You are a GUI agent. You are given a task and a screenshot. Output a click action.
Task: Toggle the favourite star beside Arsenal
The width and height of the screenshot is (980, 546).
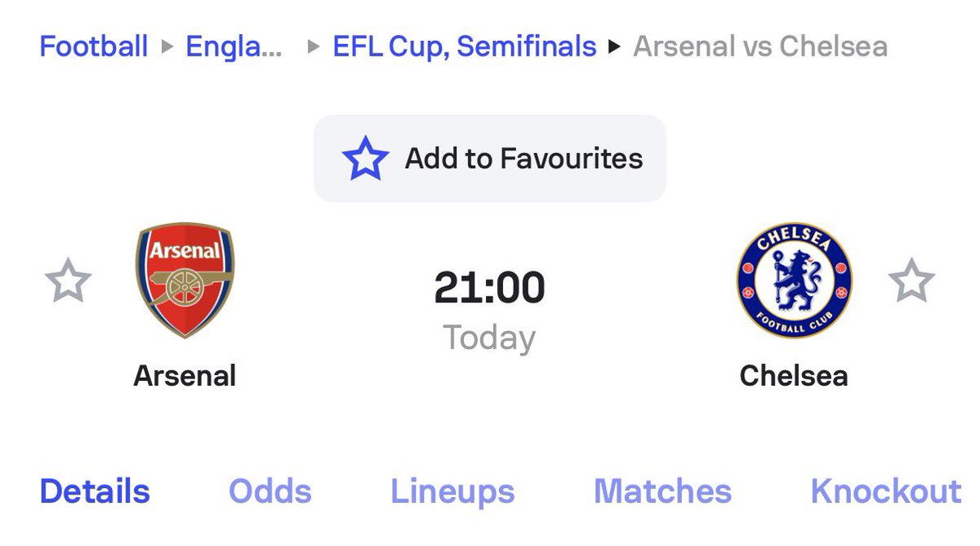pos(68,281)
